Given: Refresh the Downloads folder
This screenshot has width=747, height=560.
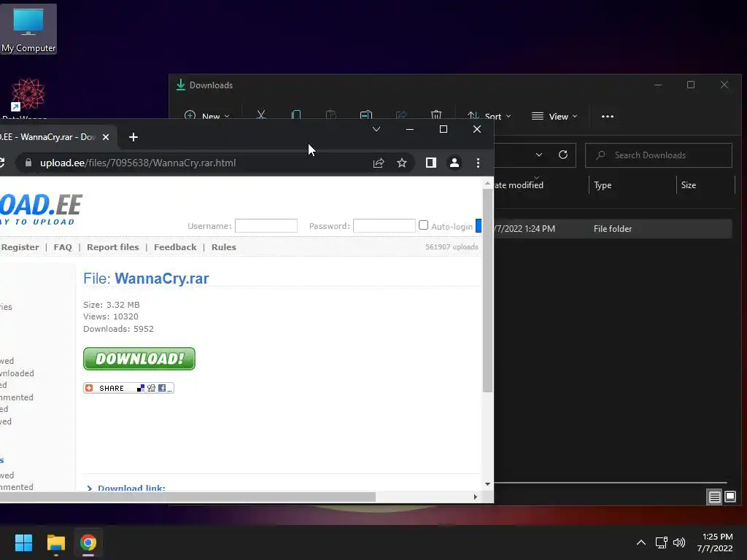Looking at the screenshot, I should click(x=563, y=155).
